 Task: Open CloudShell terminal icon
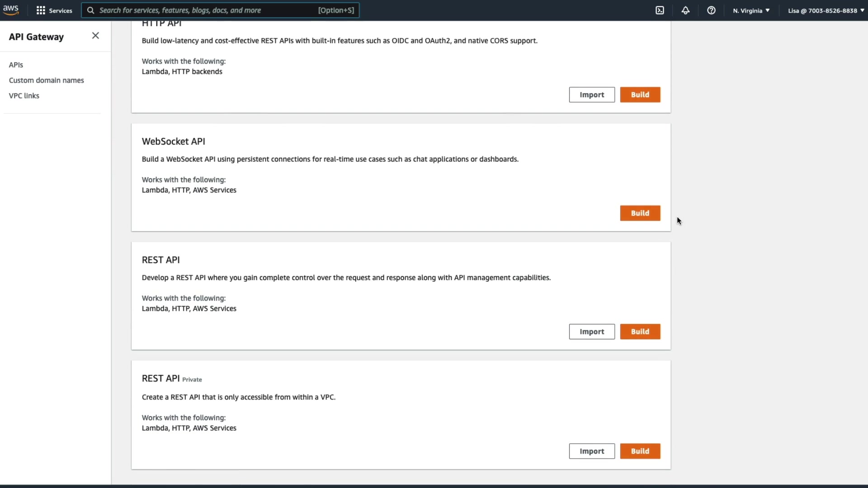tap(660, 10)
